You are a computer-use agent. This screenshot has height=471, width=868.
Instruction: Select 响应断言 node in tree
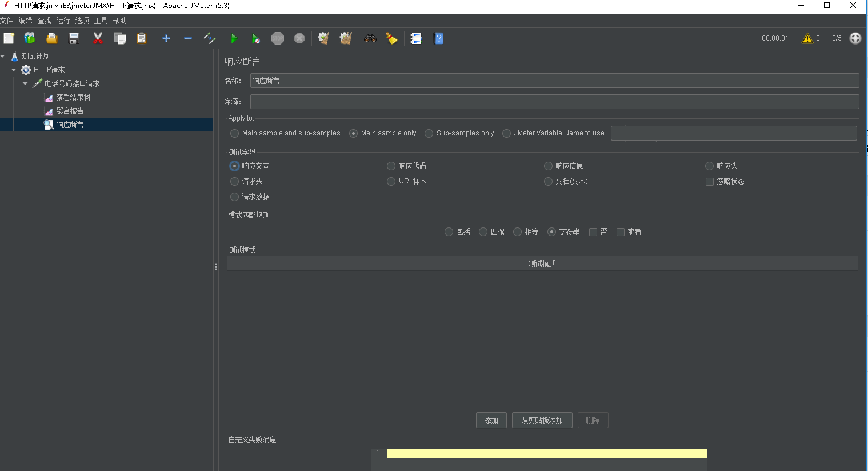click(70, 125)
